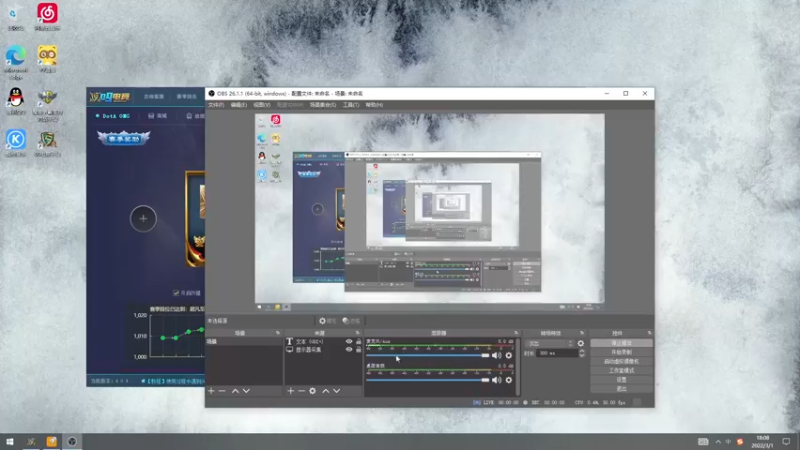This screenshot has height=450, width=800.
Task: Lock the Text (GDI+) source
Action: click(x=359, y=342)
